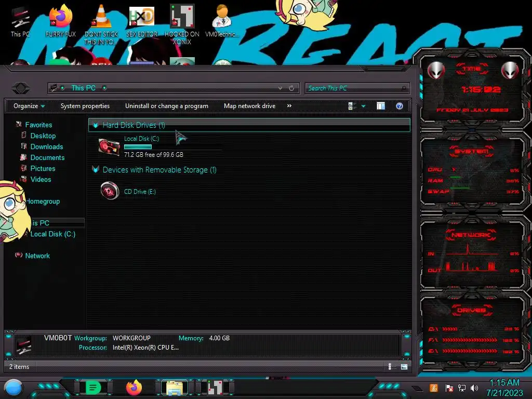Viewport: 532px width, 399px height.
Task: Click the right alien head in TIME widget
Action: 510,71
